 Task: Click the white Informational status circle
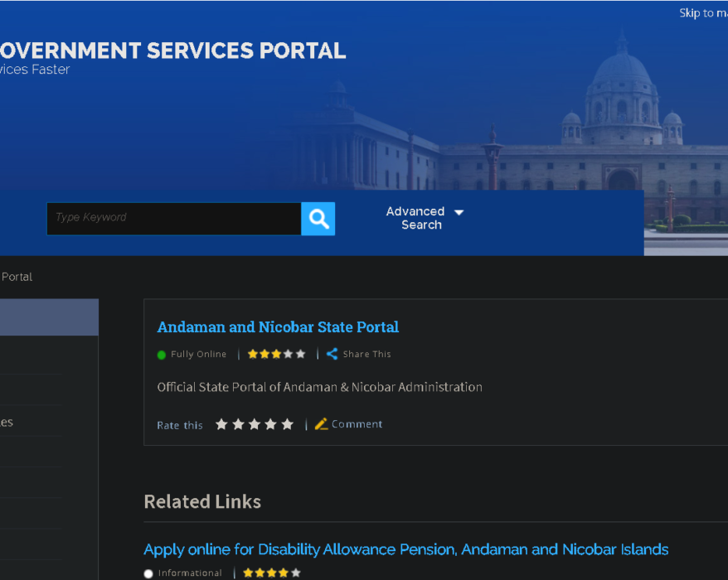point(148,573)
